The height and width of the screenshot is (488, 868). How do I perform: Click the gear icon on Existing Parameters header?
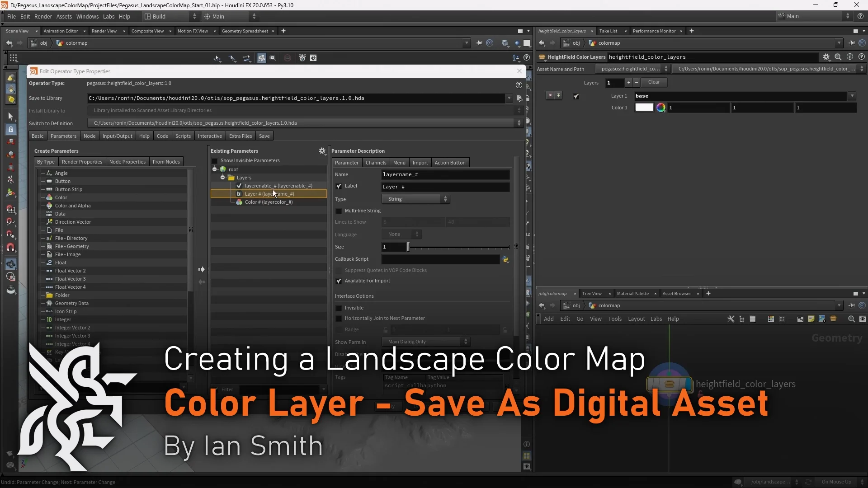322,151
